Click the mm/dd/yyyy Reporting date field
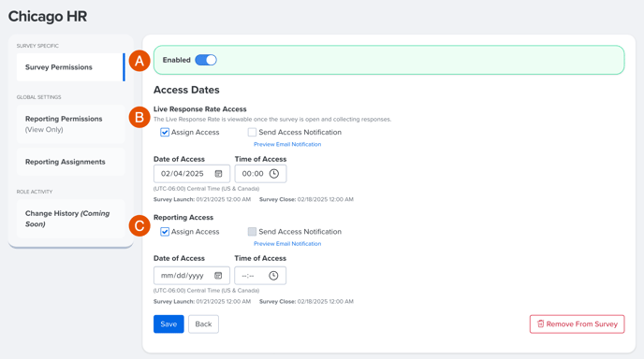644x359 pixels. coord(192,275)
